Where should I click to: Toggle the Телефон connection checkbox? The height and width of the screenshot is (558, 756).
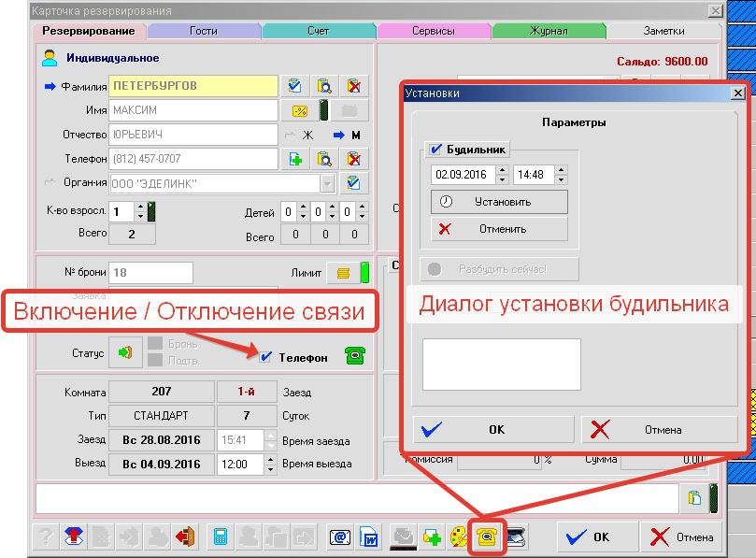[265, 357]
